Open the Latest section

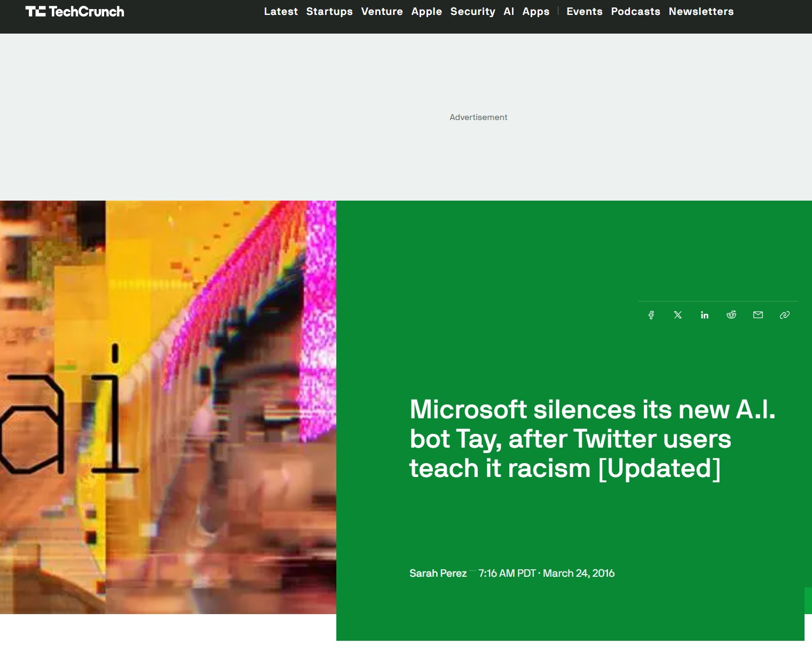[281, 11]
